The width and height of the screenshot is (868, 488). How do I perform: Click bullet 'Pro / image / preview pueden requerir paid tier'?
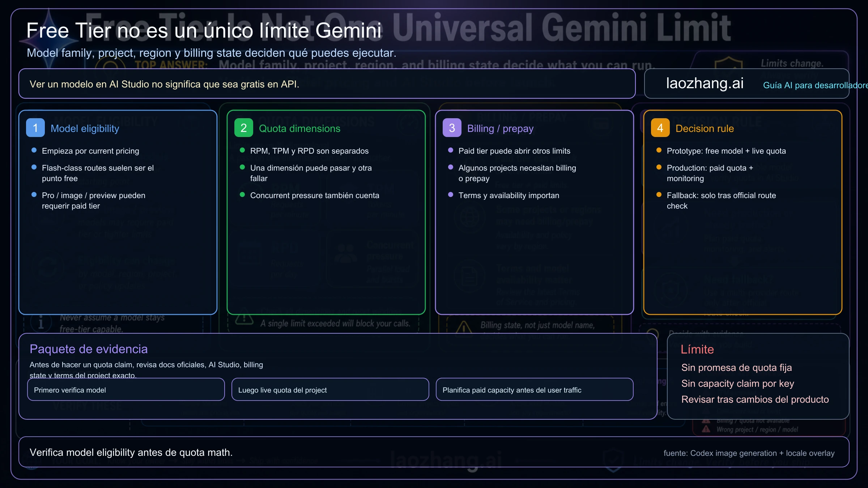pos(94,201)
